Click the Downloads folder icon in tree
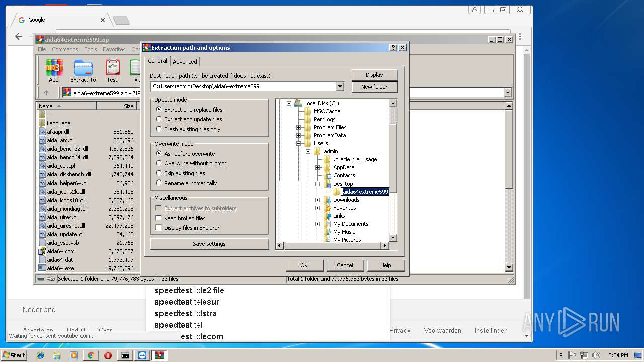This screenshot has width=644, height=362. coord(328,200)
